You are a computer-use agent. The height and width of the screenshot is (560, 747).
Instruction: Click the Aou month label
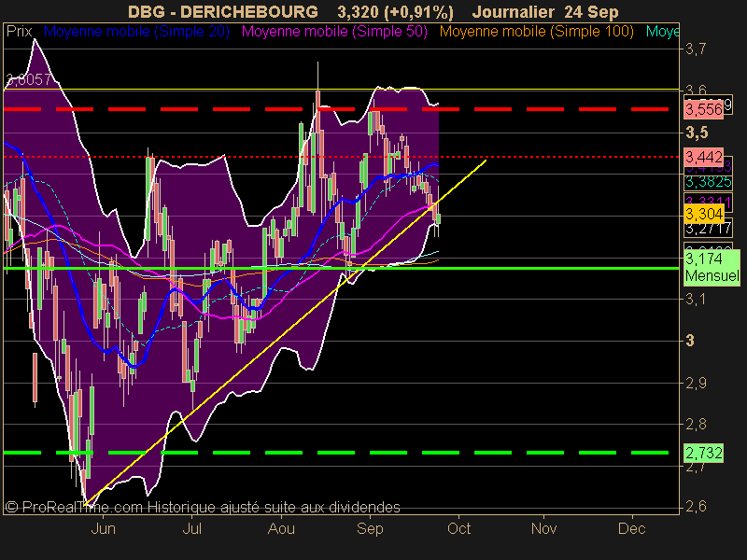coord(281,528)
